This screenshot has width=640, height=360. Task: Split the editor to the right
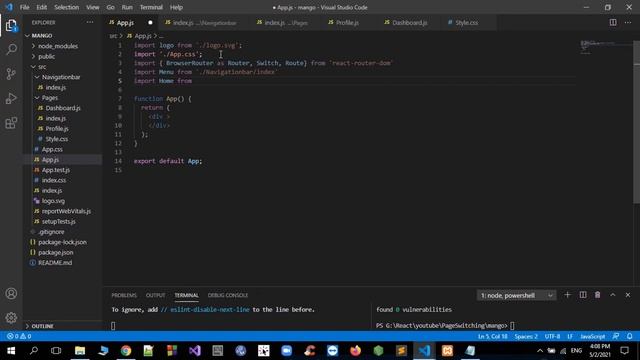pyautogui.click(x=613, y=22)
